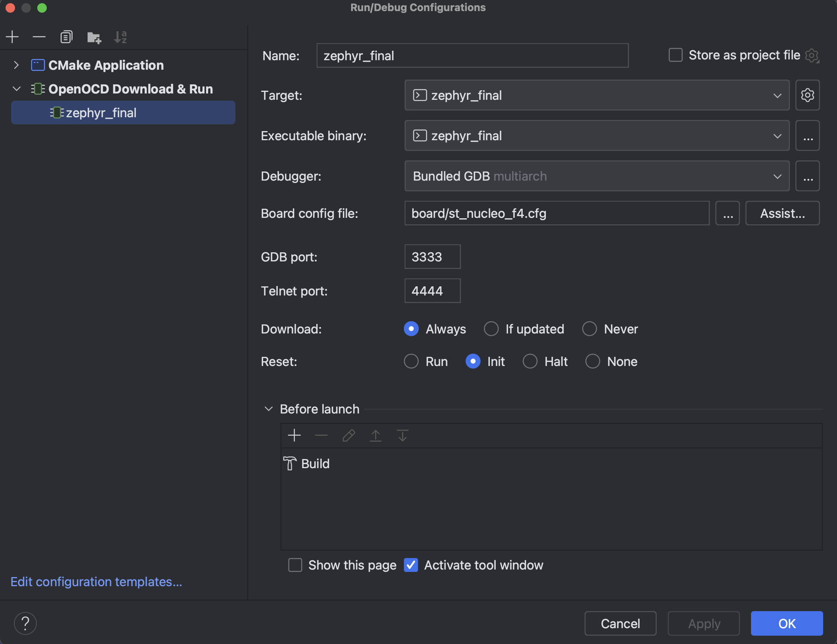837x644 pixels.
Task: Select Never for Download option
Action: click(x=589, y=329)
